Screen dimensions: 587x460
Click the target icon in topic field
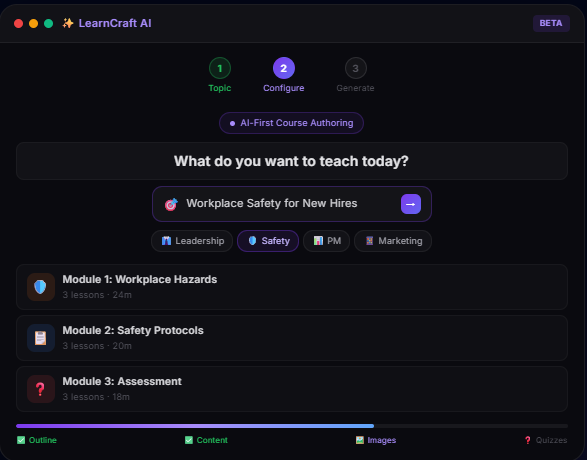coord(171,204)
